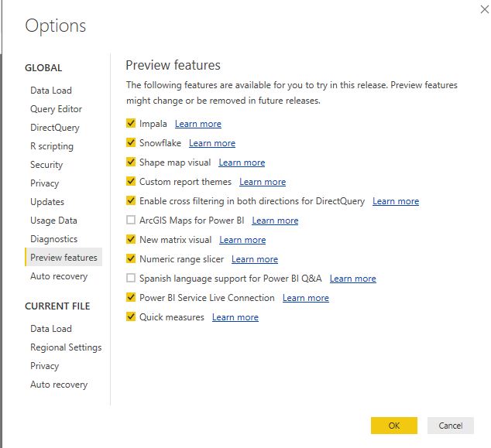Disable the Quick measures checkbox
Image resolution: width=491 pixels, height=448 pixels.
130,317
